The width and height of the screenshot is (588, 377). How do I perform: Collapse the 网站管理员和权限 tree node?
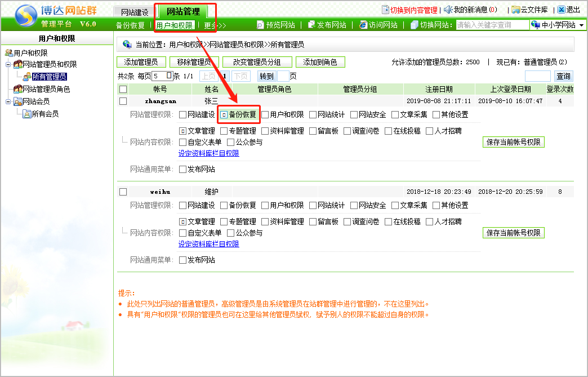pyautogui.click(x=8, y=65)
